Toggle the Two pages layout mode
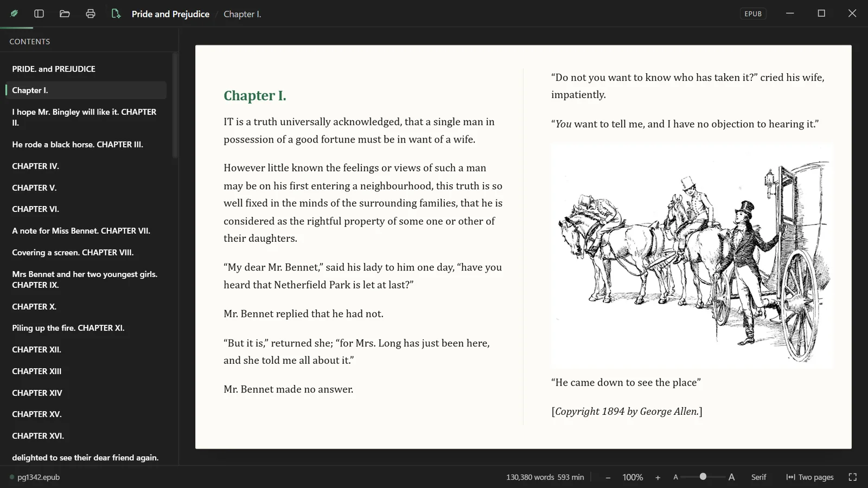Screen dimensions: 868x488 tap(810, 477)
